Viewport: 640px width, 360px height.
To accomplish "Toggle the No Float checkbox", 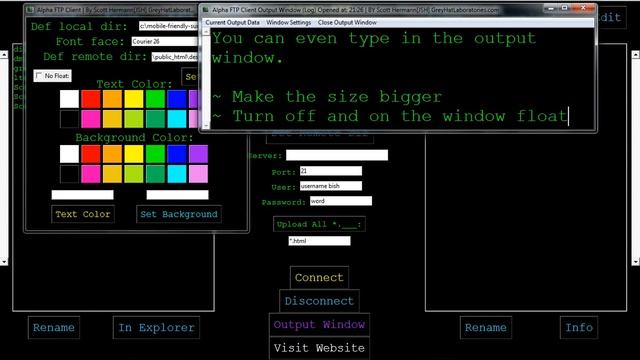I will click(x=39, y=76).
